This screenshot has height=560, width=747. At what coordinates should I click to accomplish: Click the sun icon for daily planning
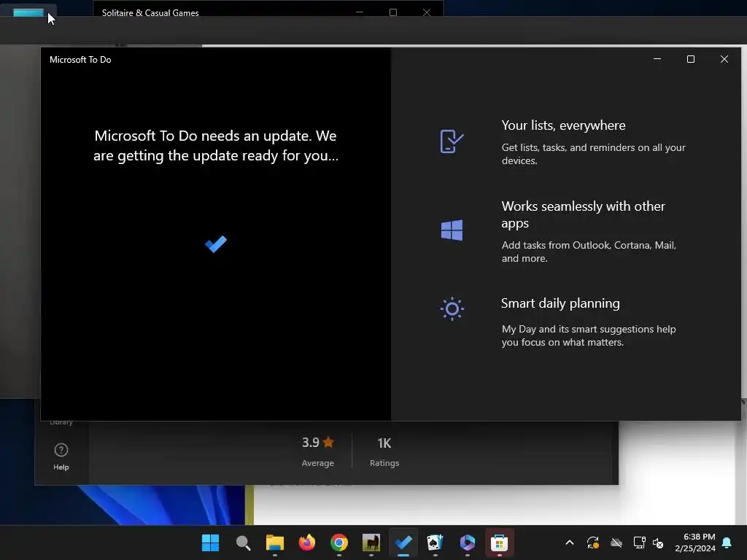(452, 309)
